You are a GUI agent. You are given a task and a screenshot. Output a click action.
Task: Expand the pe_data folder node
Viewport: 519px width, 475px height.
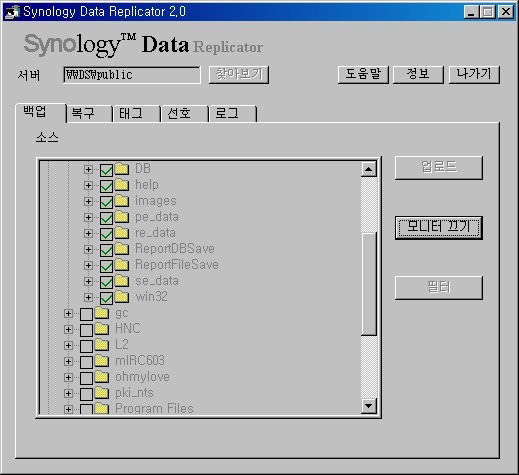pos(88,217)
